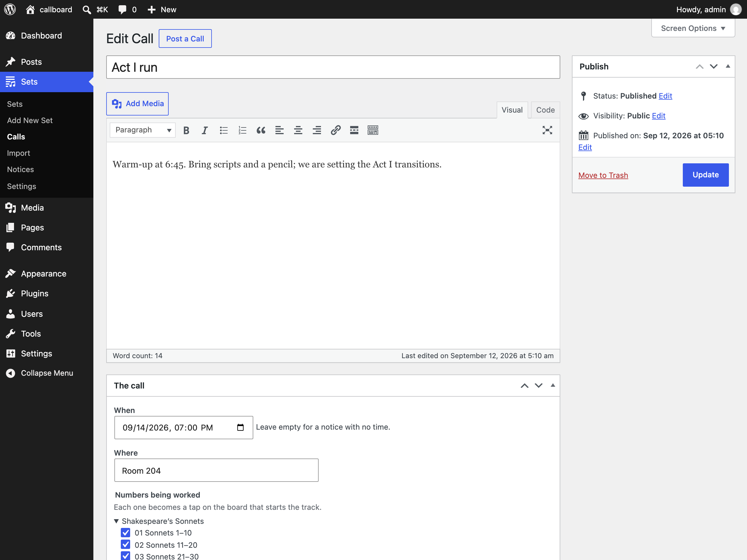Click the title field Act I run

(x=333, y=67)
